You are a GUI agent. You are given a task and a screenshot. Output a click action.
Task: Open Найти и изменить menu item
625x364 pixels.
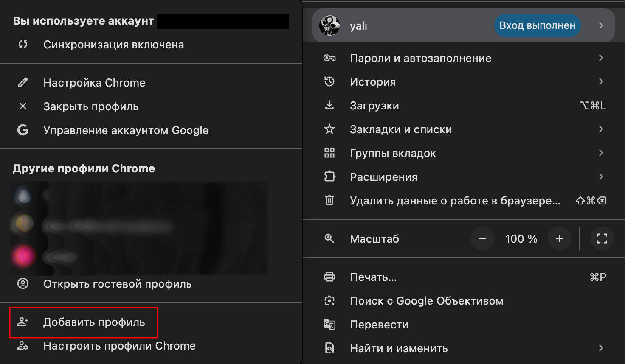pos(464,348)
